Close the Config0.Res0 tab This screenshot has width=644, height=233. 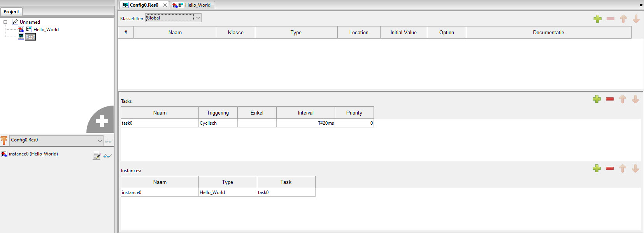(x=165, y=5)
